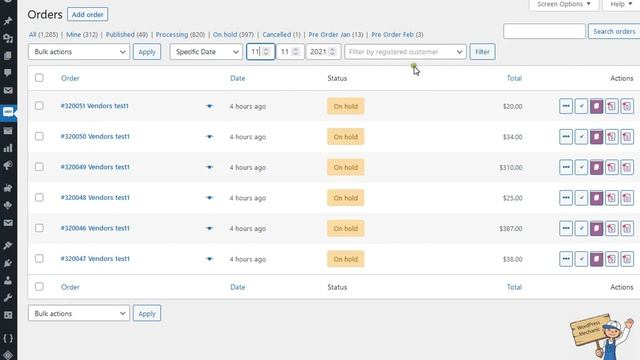Filter to Processing (820) orders
This screenshot has height=360, width=640.
point(180,35)
